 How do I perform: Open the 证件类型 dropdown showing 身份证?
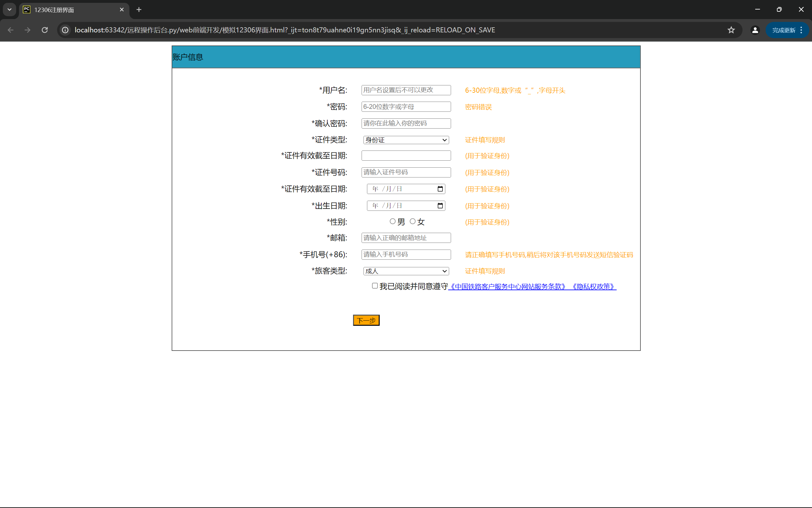coord(406,140)
